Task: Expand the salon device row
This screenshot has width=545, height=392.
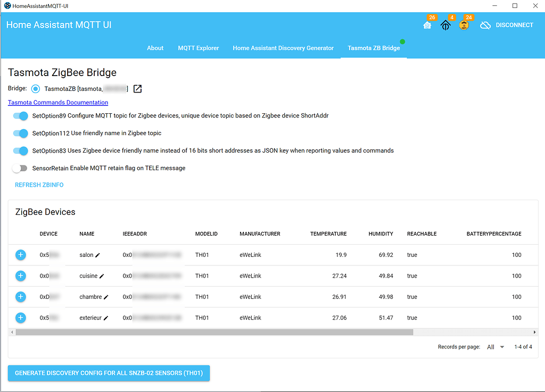Action: [x=21, y=255]
